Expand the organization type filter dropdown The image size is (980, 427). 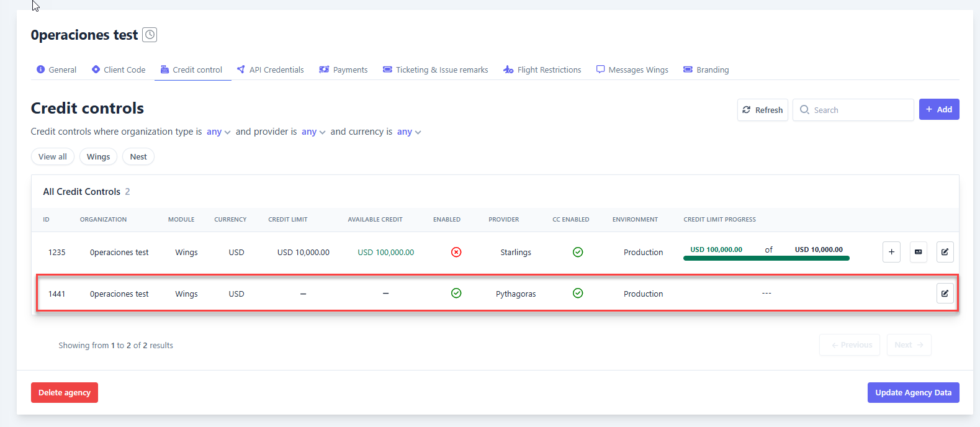click(x=218, y=132)
